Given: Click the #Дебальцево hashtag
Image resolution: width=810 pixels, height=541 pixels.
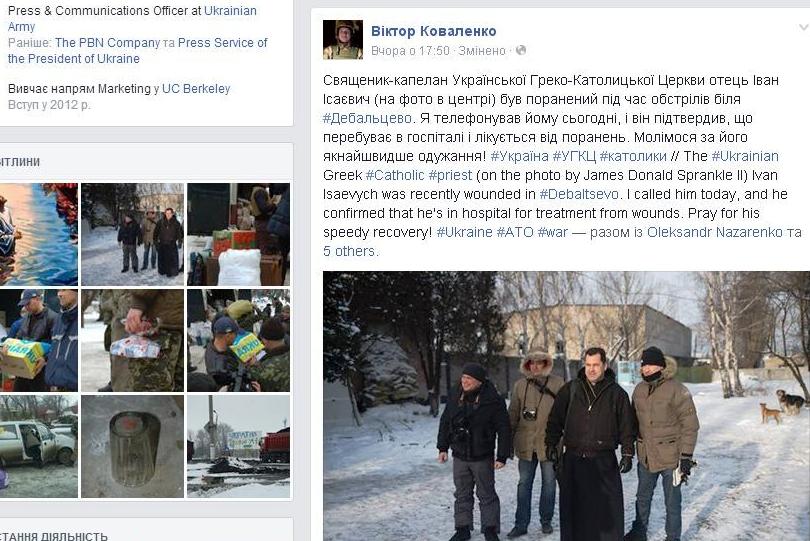Looking at the screenshot, I should pyautogui.click(x=367, y=118).
